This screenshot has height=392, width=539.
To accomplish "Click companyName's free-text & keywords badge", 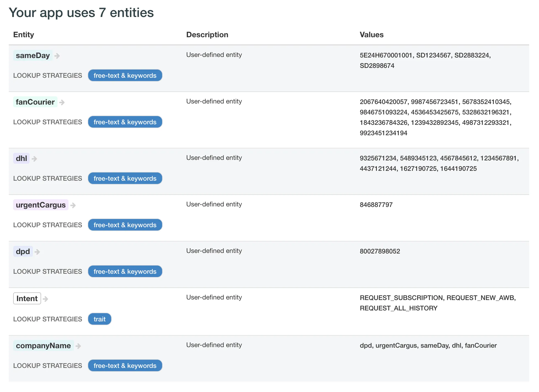I will point(125,366).
